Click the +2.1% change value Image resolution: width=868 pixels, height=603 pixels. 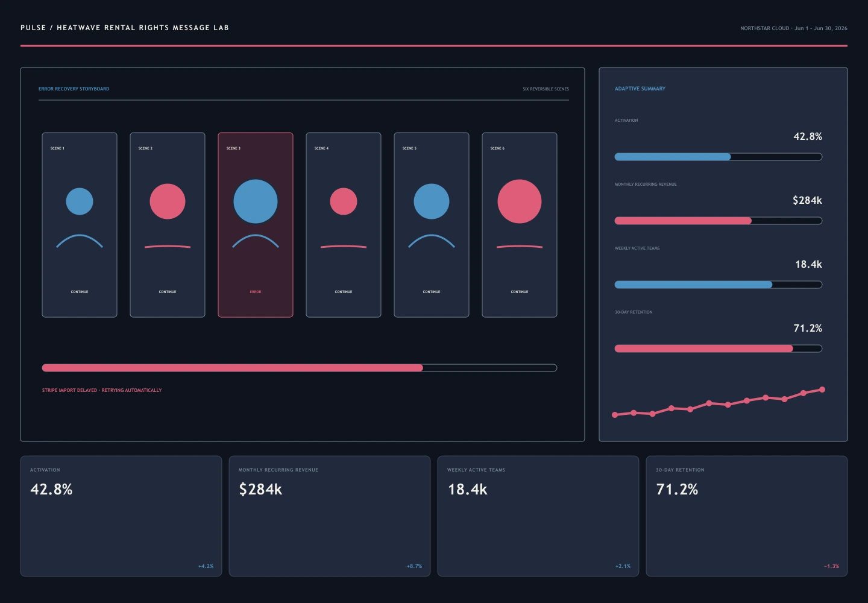point(623,566)
